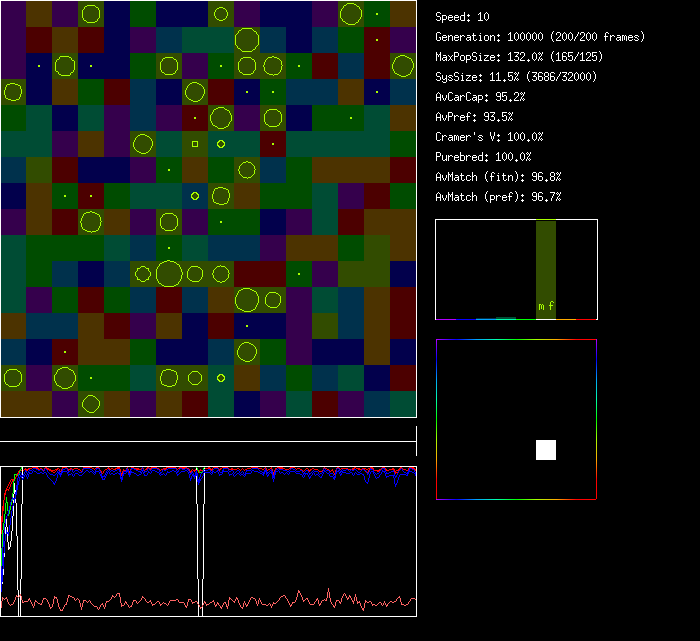Image resolution: width=700 pixels, height=641 pixels.
Task: Select the AvCarCap: 95.2% readout
Action: click(x=480, y=97)
